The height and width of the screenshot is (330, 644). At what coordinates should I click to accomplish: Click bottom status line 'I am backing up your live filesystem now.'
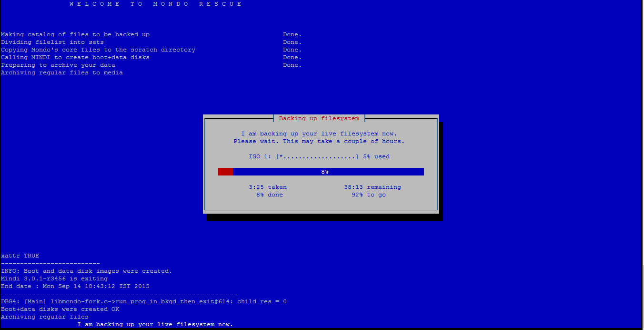[155, 324]
